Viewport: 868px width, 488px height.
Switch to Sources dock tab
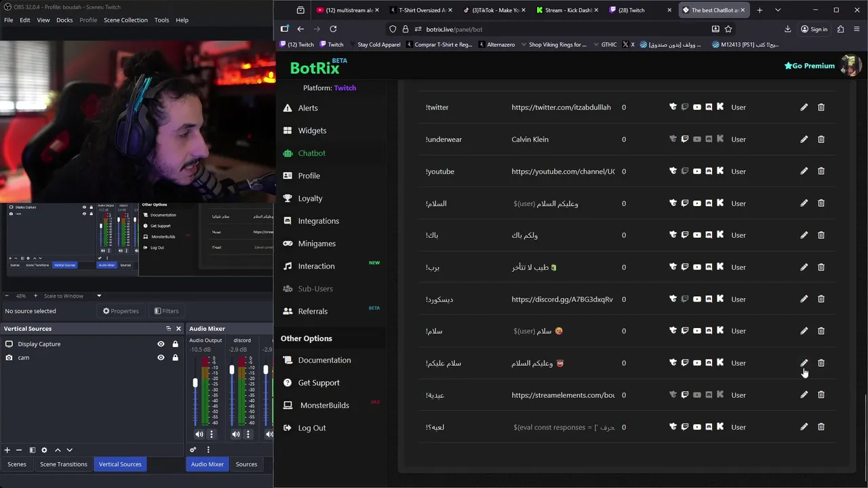pyautogui.click(x=246, y=464)
